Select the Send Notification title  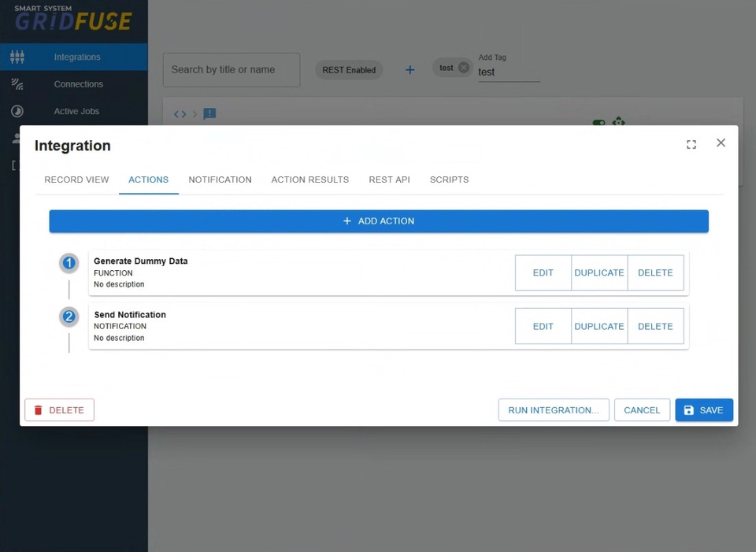tap(130, 315)
